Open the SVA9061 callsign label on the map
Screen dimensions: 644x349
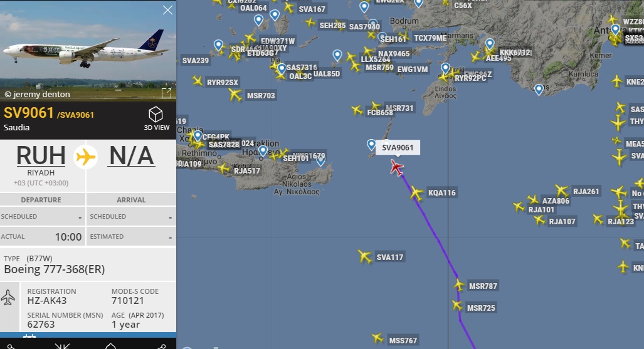coord(398,147)
